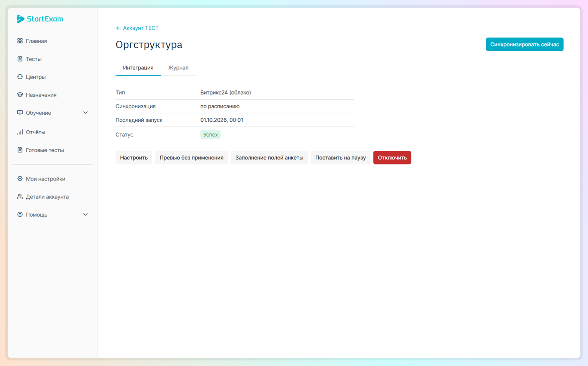Viewport: 588px width, 366px height.
Task: Click Синхронизировать сейчас button
Action: (525, 44)
